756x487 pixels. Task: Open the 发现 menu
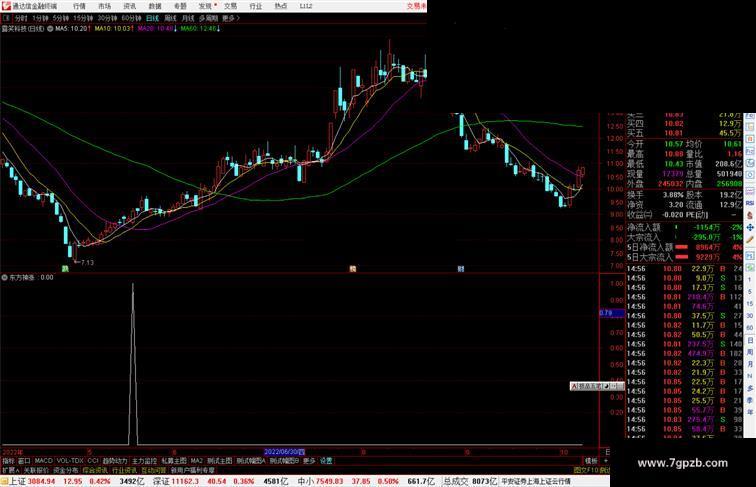tap(205, 6)
